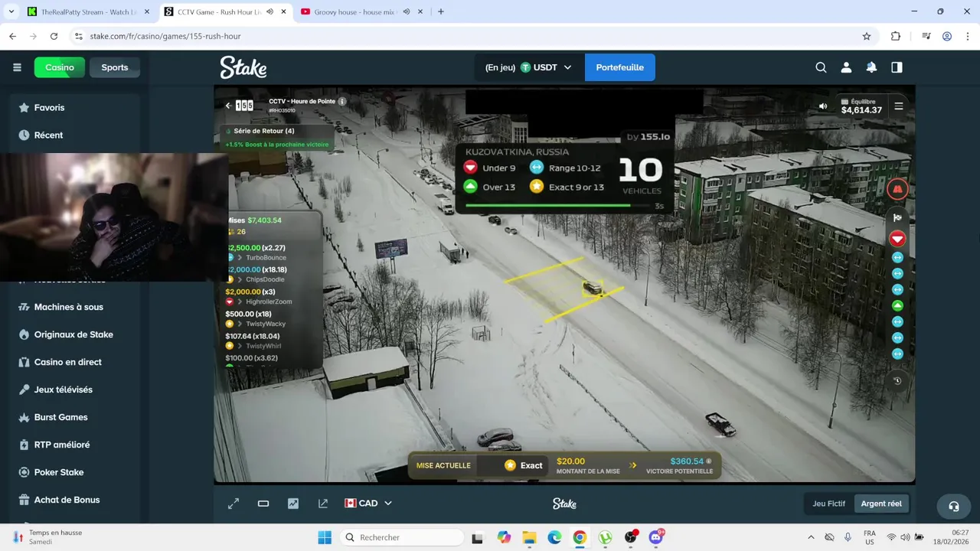Bet on Exact 9 or 13
The width and height of the screenshot is (980, 551).
coord(567,187)
